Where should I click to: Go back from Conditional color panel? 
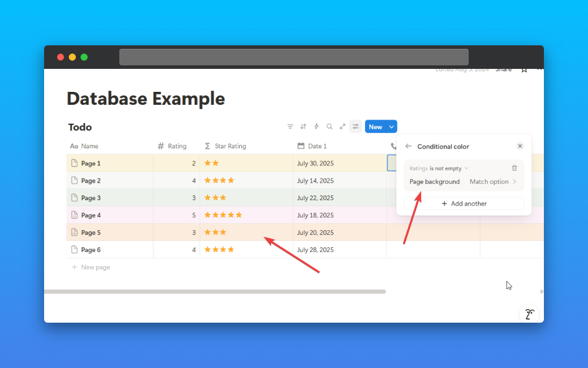408,146
